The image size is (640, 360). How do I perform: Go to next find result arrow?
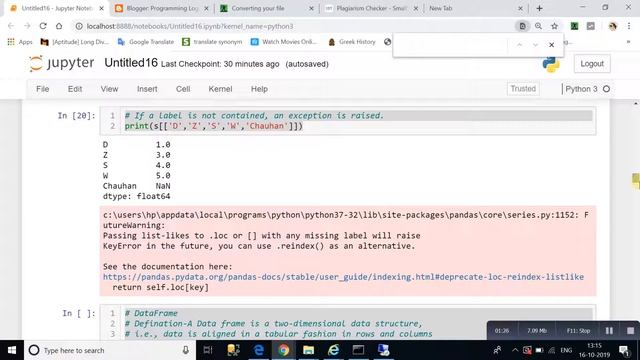click(x=535, y=45)
